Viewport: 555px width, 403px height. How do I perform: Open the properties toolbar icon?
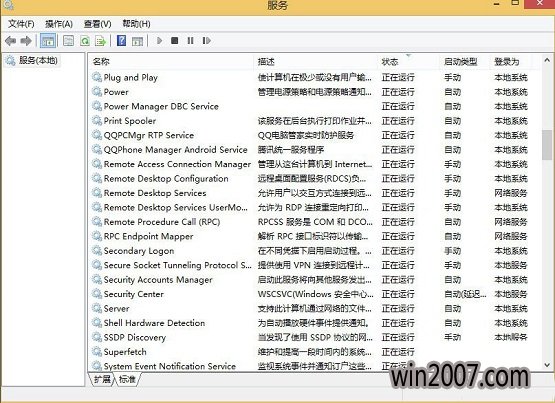click(x=68, y=41)
